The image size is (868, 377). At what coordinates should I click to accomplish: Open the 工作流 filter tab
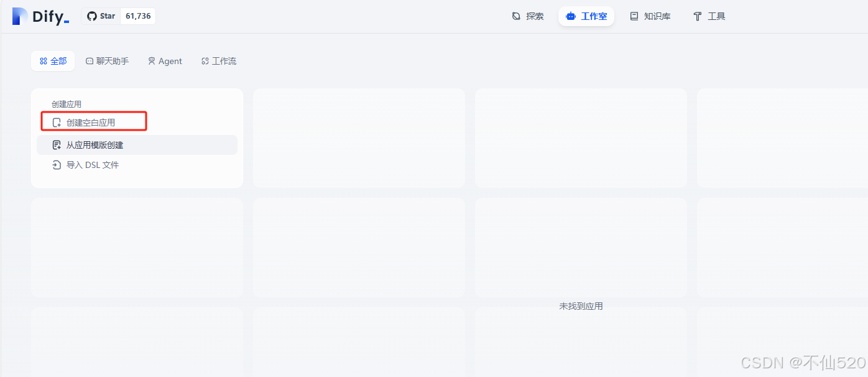[218, 60]
